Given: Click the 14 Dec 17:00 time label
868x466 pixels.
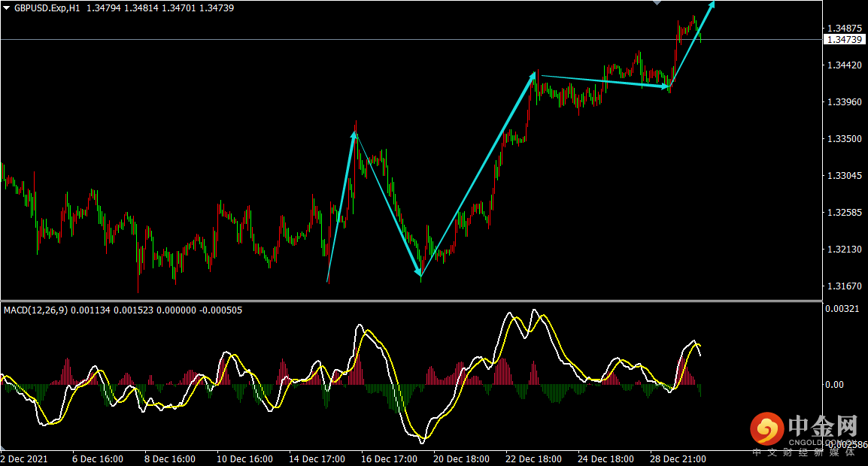Looking at the screenshot, I should pyautogui.click(x=317, y=459).
